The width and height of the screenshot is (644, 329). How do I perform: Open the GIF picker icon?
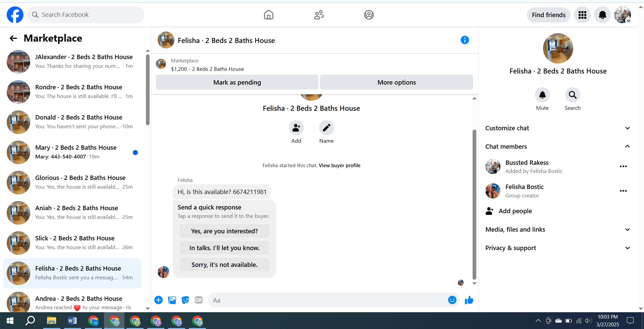click(x=199, y=300)
